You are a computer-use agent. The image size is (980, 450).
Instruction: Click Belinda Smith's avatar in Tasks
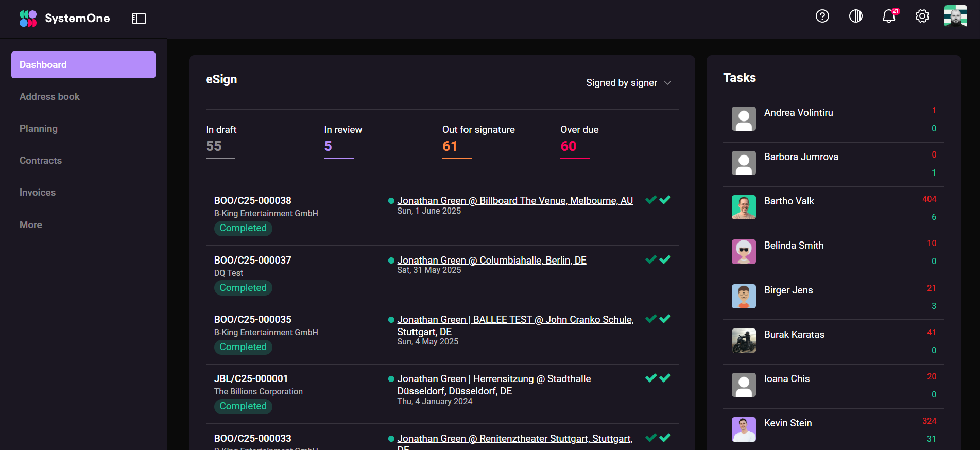click(744, 252)
